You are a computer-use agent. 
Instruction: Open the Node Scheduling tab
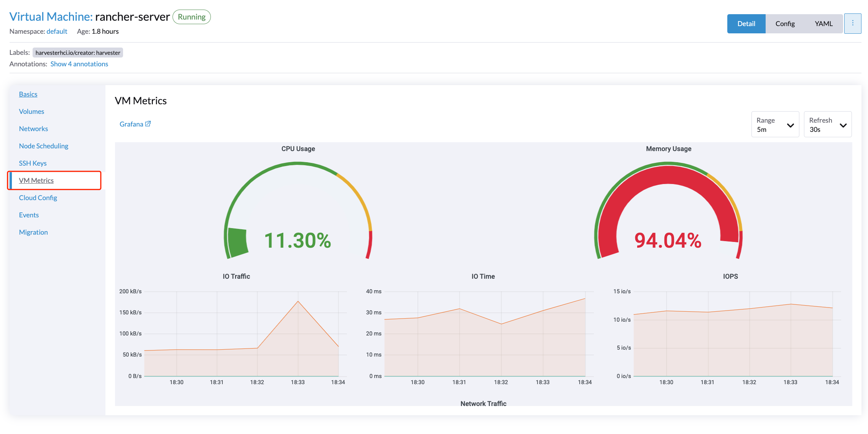[x=44, y=146]
